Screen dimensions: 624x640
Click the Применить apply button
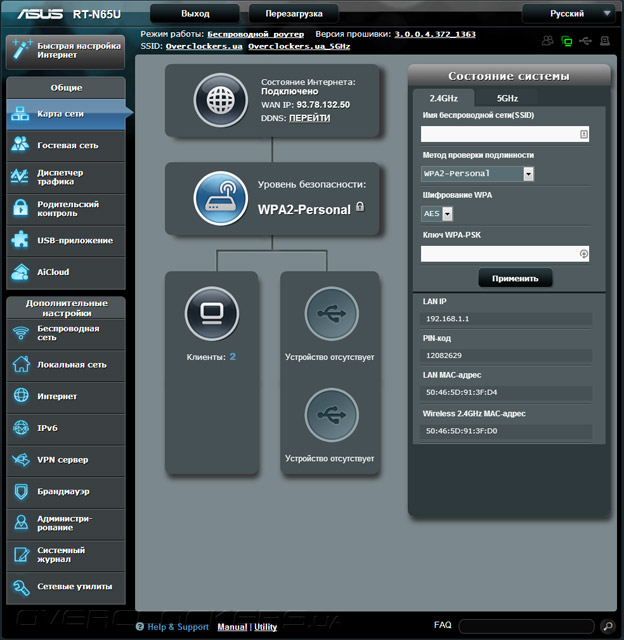click(x=515, y=278)
